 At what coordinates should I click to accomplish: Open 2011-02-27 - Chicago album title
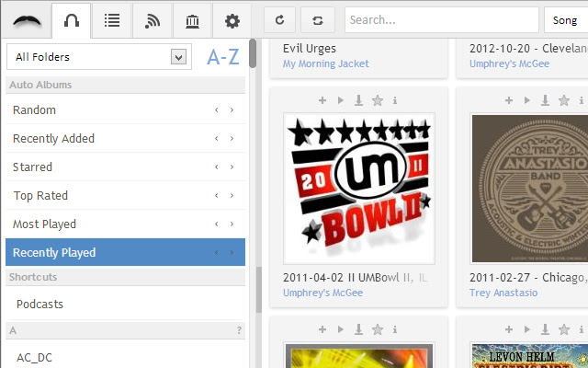528,278
